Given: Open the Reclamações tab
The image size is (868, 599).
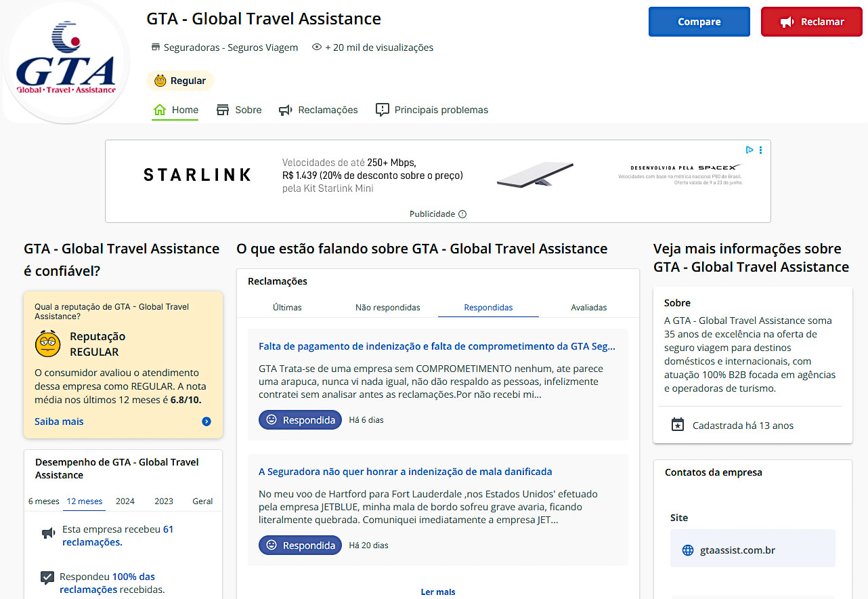Looking at the screenshot, I should point(318,110).
